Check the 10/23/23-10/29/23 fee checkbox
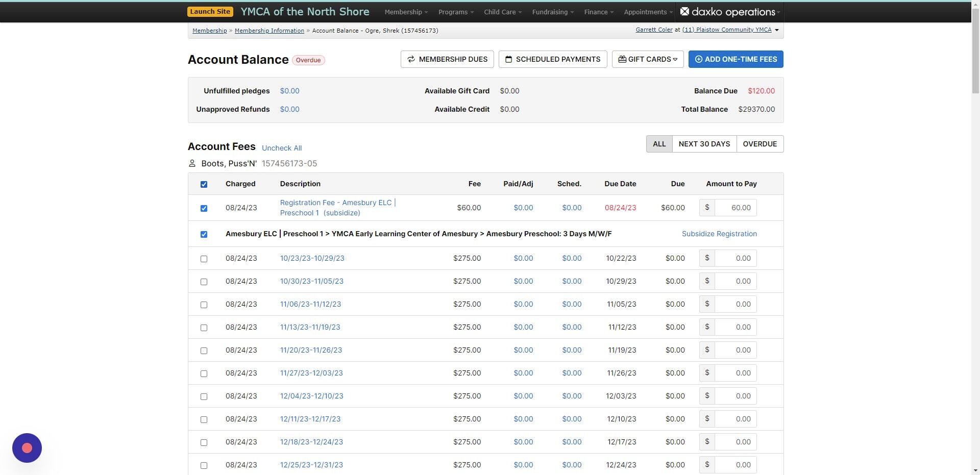The image size is (980, 475). click(x=204, y=259)
